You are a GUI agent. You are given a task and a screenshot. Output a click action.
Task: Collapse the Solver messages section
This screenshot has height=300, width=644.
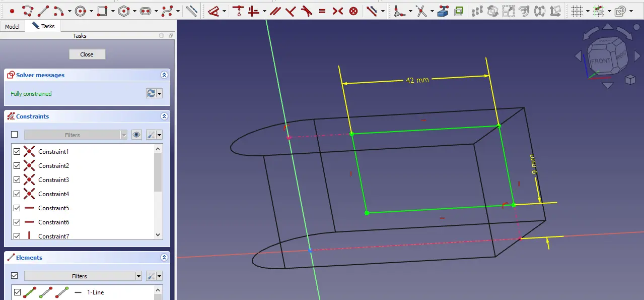pyautogui.click(x=164, y=75)
